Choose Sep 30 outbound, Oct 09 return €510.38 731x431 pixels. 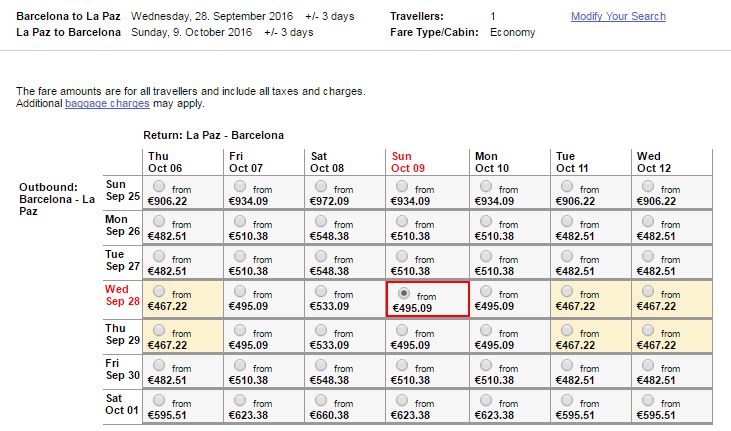point(402,366)
